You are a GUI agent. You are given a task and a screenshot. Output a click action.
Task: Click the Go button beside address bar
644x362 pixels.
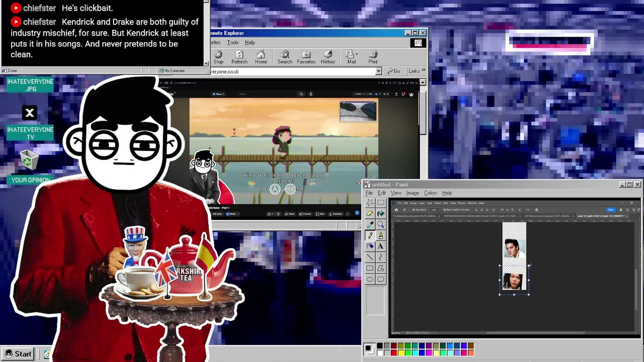coord(394,71)
